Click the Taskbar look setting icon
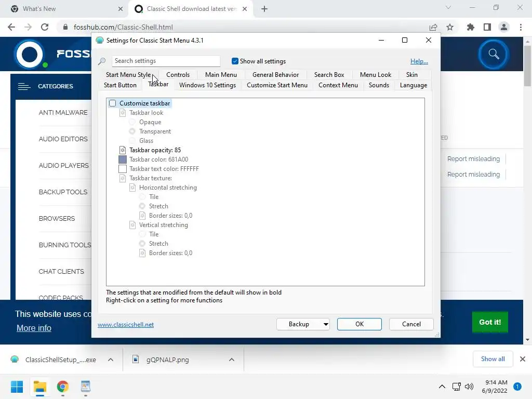 point(123,113)
